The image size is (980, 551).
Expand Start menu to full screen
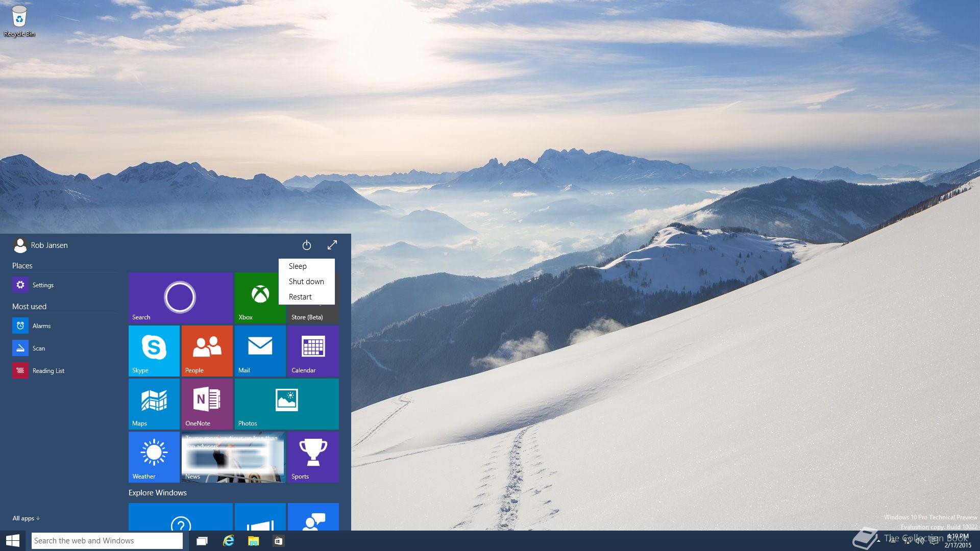[332, 245]
